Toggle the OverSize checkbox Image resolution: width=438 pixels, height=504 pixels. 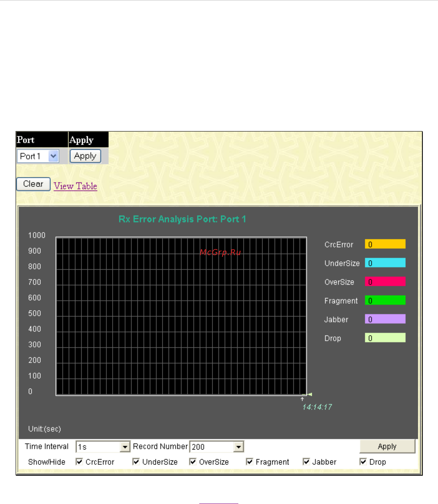[193, 462]
